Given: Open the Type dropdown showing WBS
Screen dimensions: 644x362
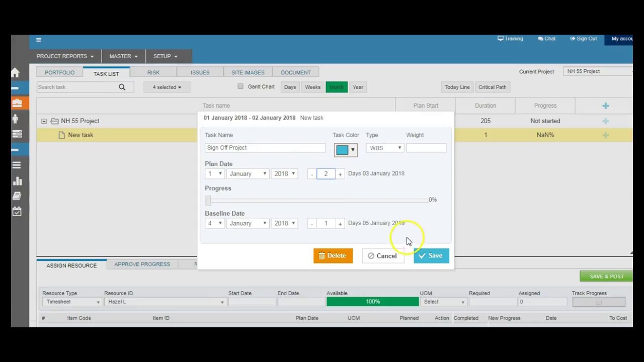Looking at the screenshot, I should (384, 148).
